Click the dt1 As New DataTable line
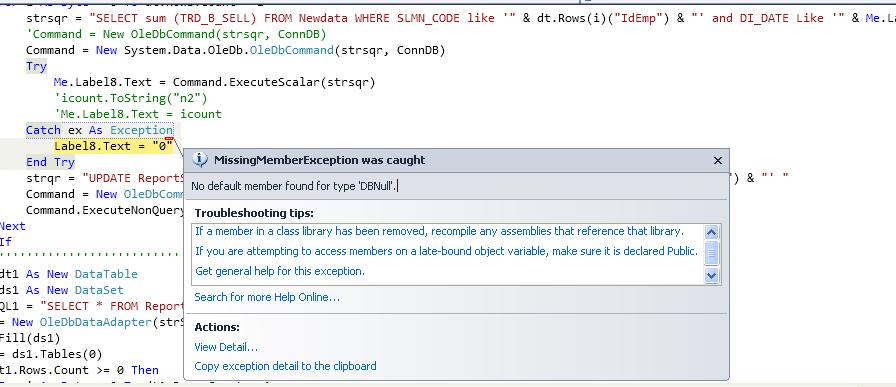The height and width of the screenshot is (387, 896). click(69, 274)
